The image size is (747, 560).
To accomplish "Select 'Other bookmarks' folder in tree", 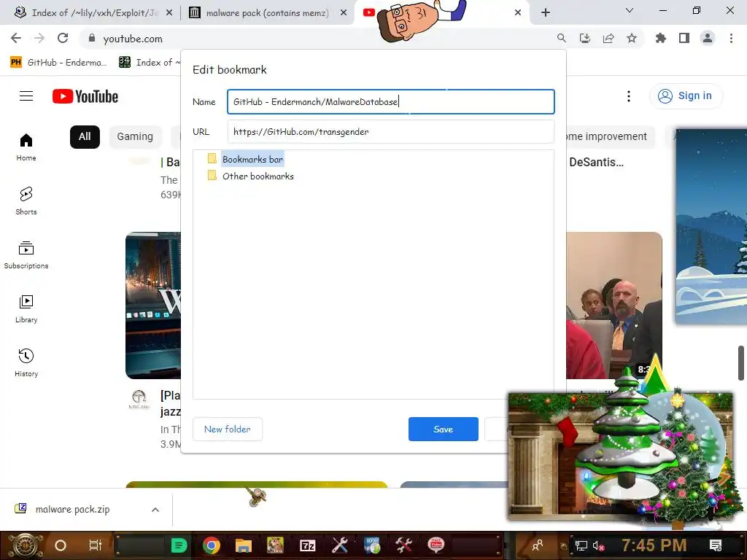I will point(258,176).
